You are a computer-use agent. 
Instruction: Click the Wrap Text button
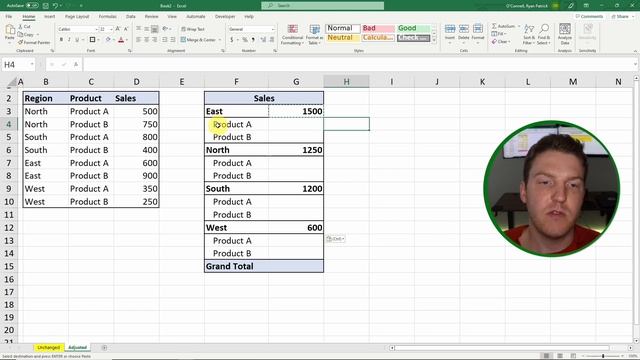point(193,29)
